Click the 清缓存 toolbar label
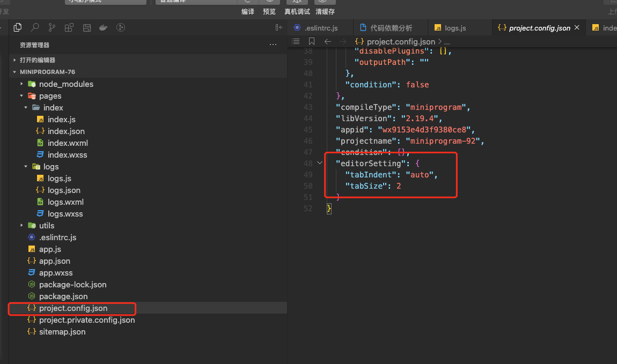This screenshot has width=617, height=364. coord(325,12)
